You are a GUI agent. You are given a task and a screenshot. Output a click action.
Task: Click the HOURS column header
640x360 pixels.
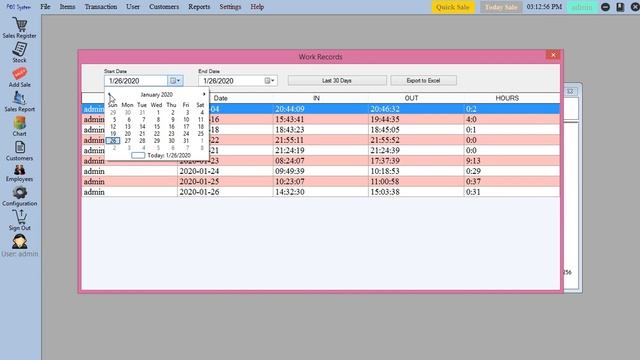point(507,98)
